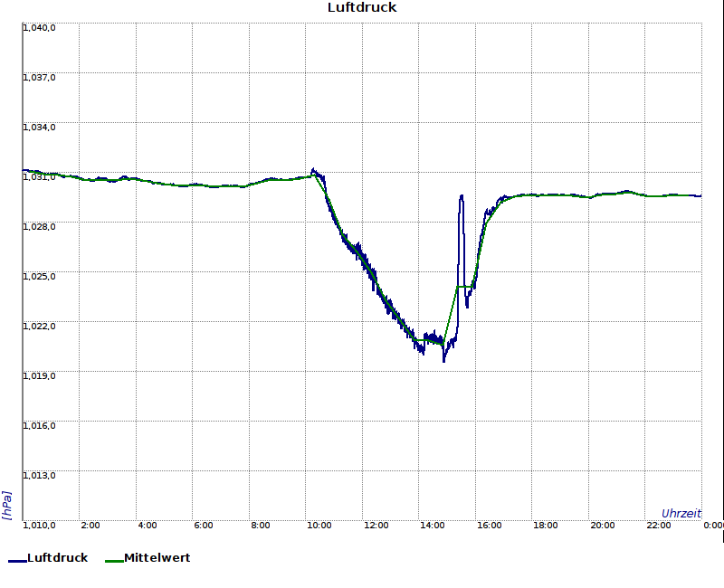
Task: Click the 1,016,0 y-axis value
Action: [39, 426]
